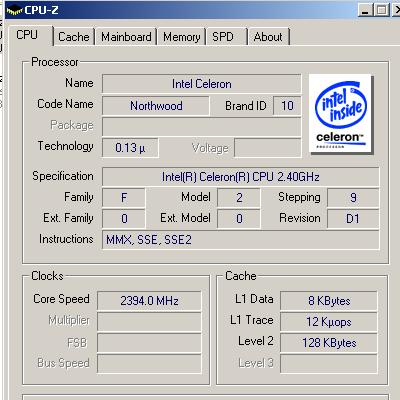
Task: Open the About tab
Action: (269, 37)
